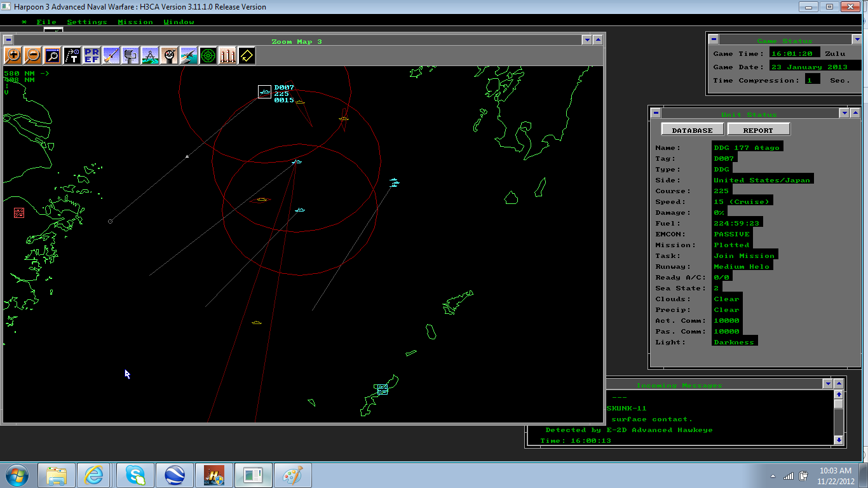868x488 pixels.
Task: Open Zoom Map 3 window control menu
Action: point(7,39)
